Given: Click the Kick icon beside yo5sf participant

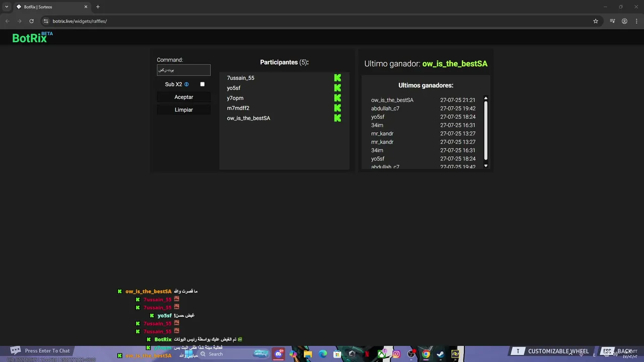Looking at the screenshot, I should point(338,88).
